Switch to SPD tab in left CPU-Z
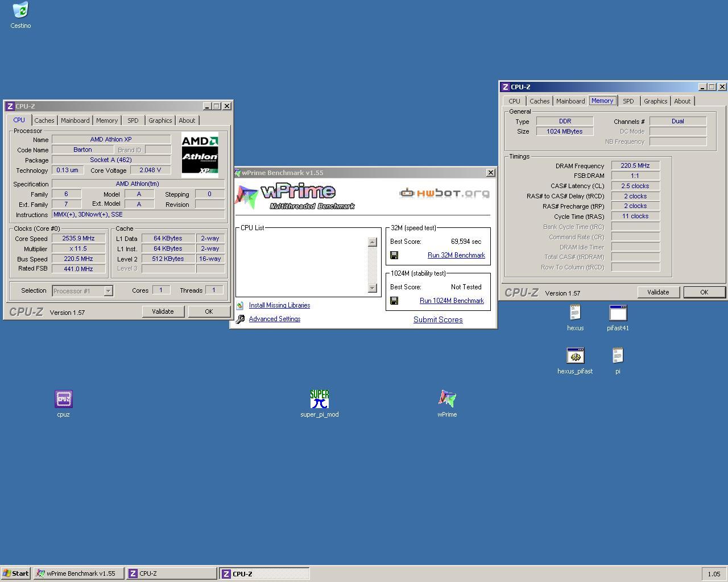 [133, 120]
